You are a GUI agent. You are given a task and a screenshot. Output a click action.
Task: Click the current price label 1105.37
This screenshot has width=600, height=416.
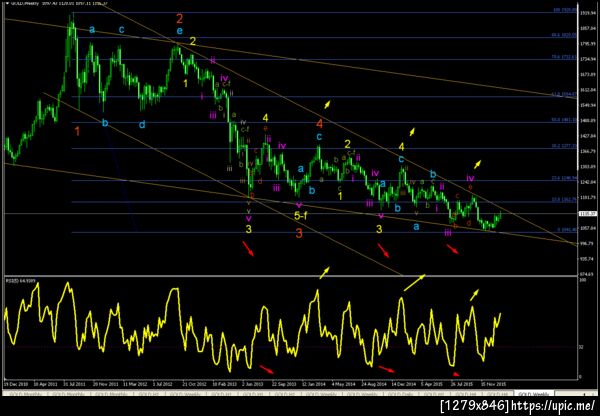586,214
